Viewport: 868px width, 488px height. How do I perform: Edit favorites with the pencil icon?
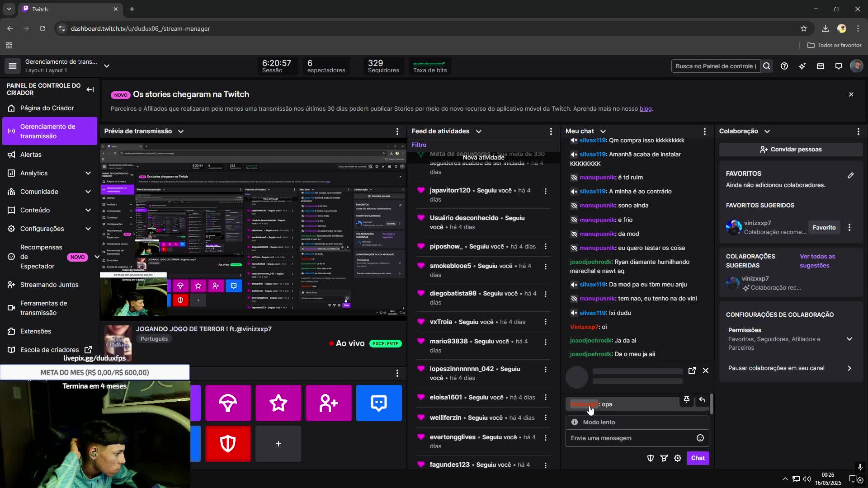point(851,175)
